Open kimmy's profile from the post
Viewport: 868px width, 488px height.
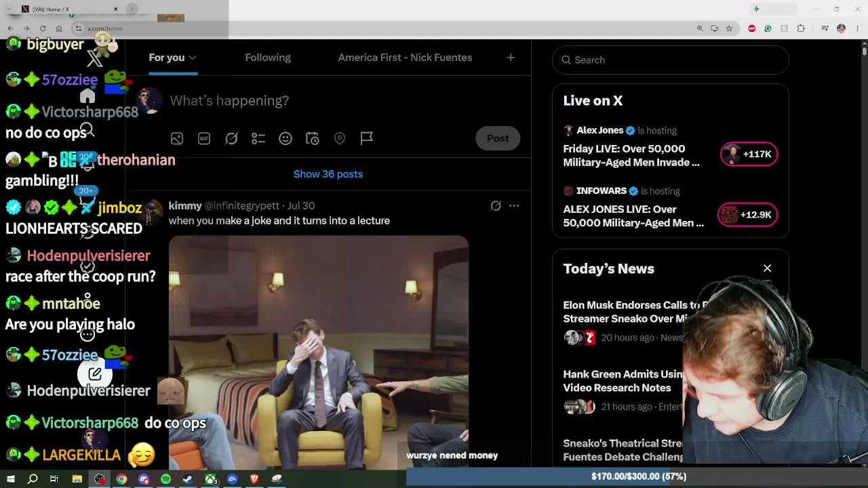pos(185,205)
